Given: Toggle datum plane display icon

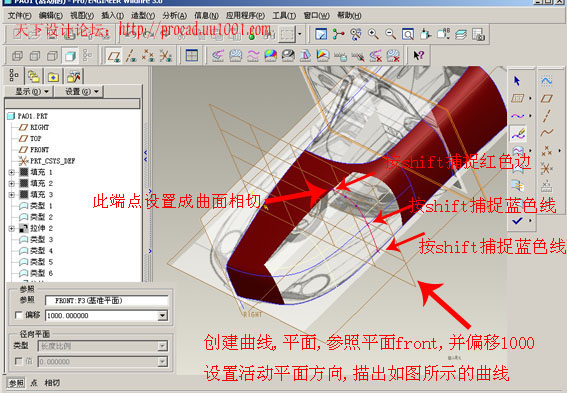Looking at the screenshot, I should tap(114, 56).
